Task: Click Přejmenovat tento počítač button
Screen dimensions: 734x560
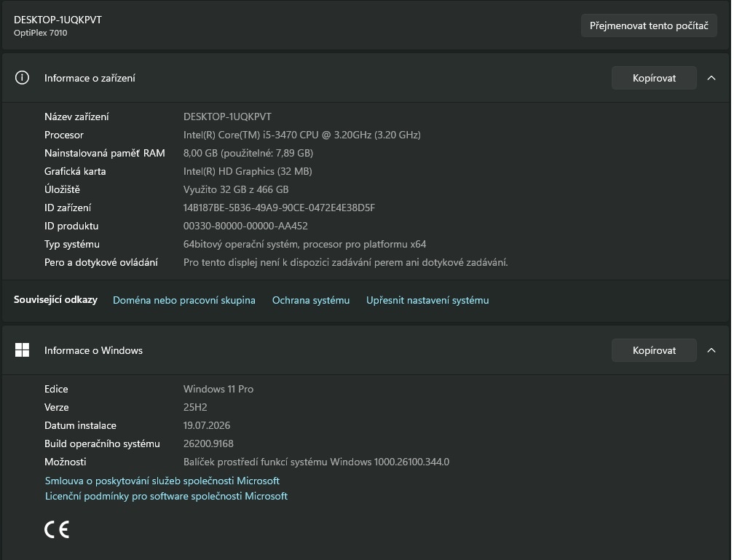Action: click(649, 25)
